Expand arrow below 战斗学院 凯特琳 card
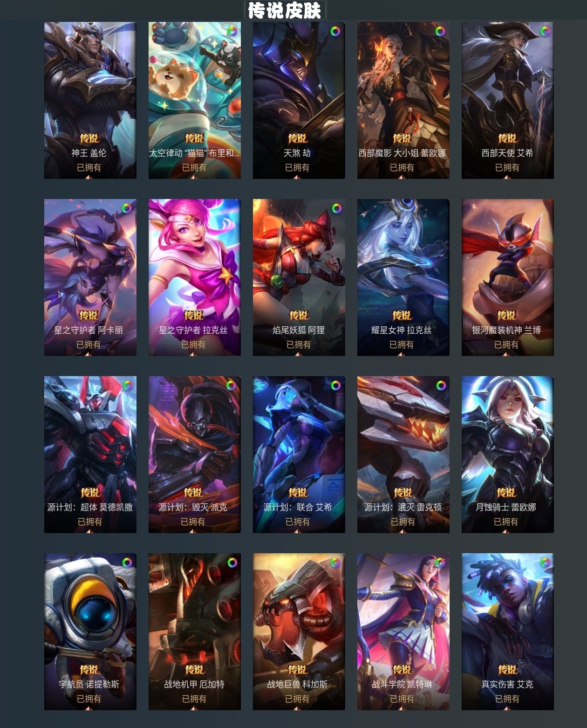The height and width of the screenshot is (728, 587). [402, 708]
